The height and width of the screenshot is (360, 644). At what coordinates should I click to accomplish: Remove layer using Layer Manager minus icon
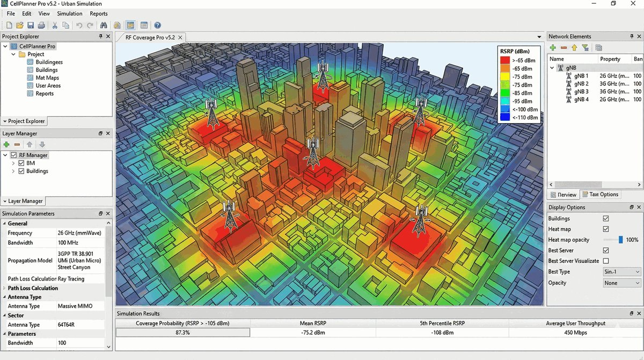(x=17, y=145)
